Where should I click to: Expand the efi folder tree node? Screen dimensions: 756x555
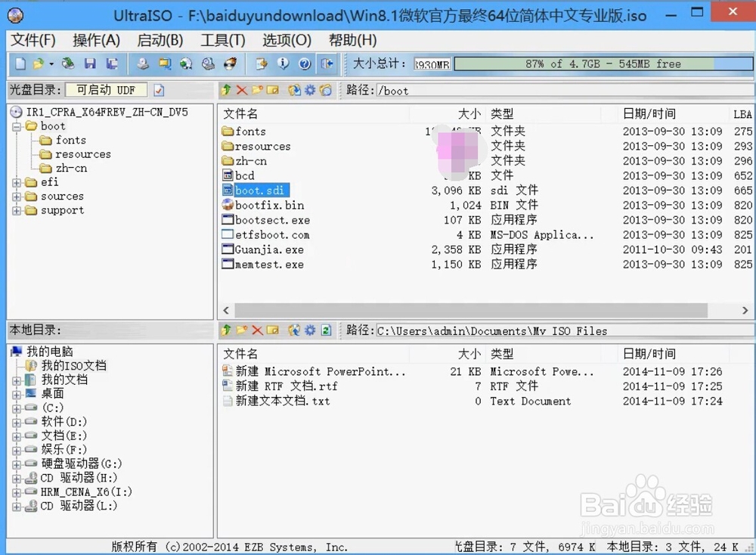tap(17, 183)
